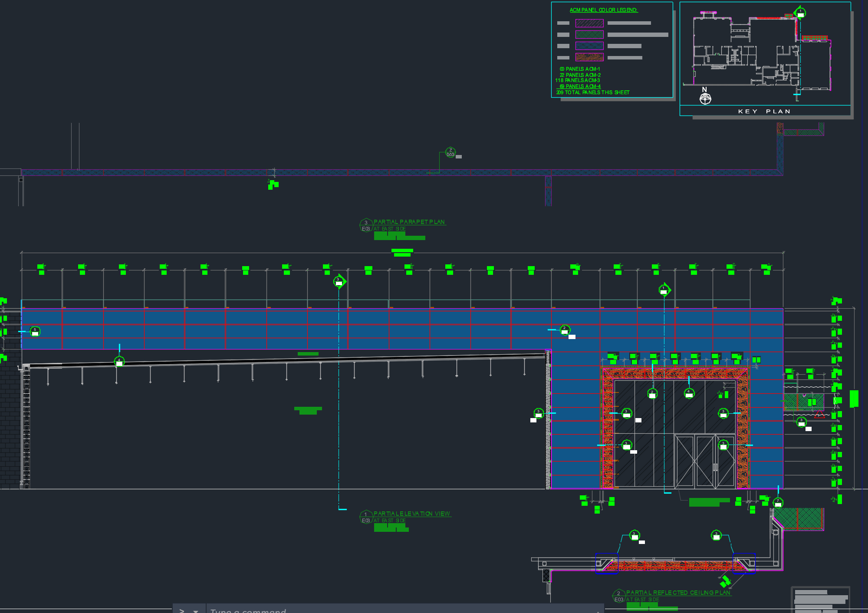Image resolution: width=868 pixels, height=613 pixels.
Task: Click callout bubble 5 at elevation left edge
Action: pyautogui.click(x=35, y=332)
